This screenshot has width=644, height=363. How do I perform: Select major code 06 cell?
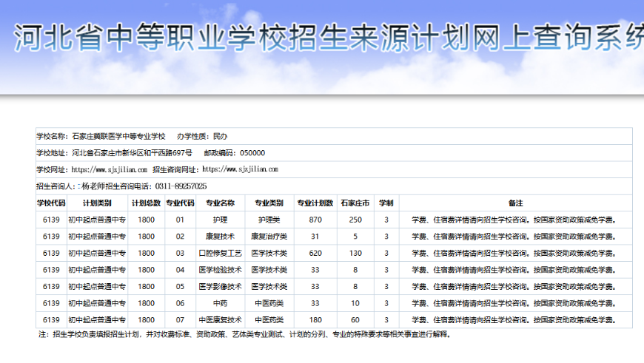click(x=180, y=304)
